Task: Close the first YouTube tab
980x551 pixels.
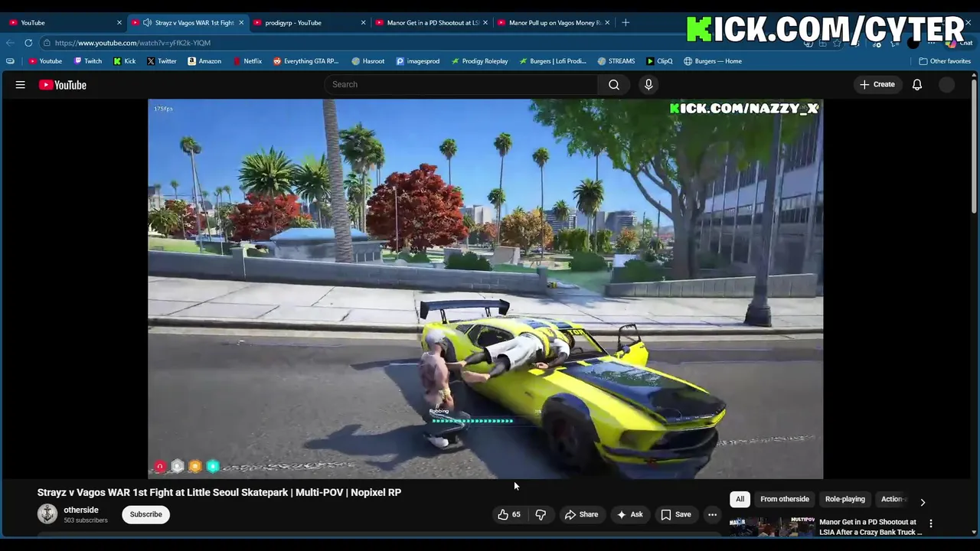Action: pos(119,22)
